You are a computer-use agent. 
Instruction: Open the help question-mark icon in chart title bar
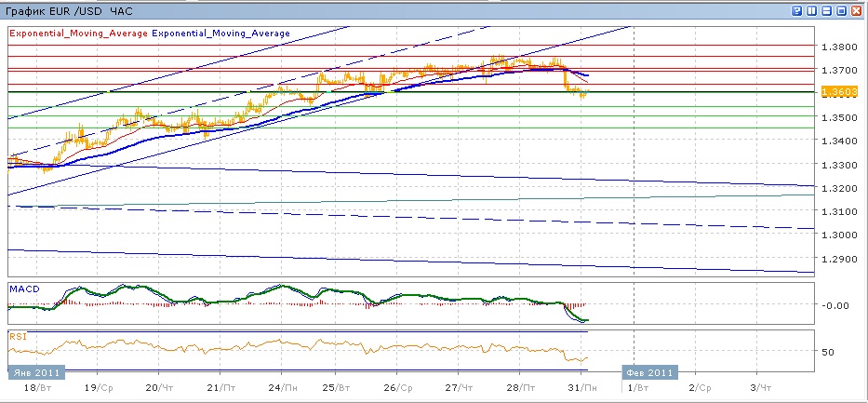coord(797,10)
